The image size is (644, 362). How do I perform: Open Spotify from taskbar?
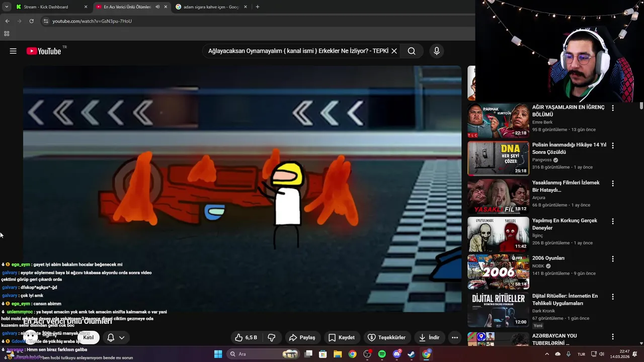point(382,354)
